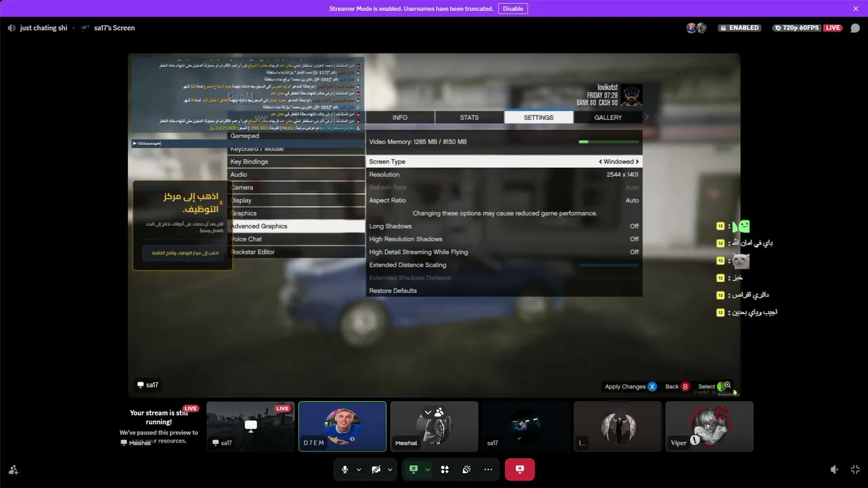Image resolution: width=868 pixels, height=488 pixels.
Task: Toggle High Resolution Shadows setting
Action: pos(504,239)
